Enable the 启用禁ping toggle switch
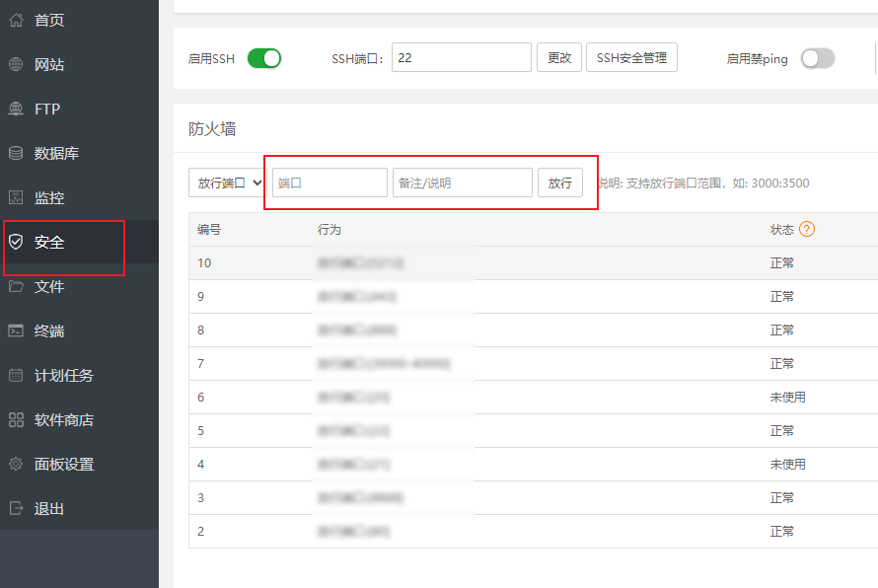The width and height of the screenshot is (878, 588). tap(817, 58)
